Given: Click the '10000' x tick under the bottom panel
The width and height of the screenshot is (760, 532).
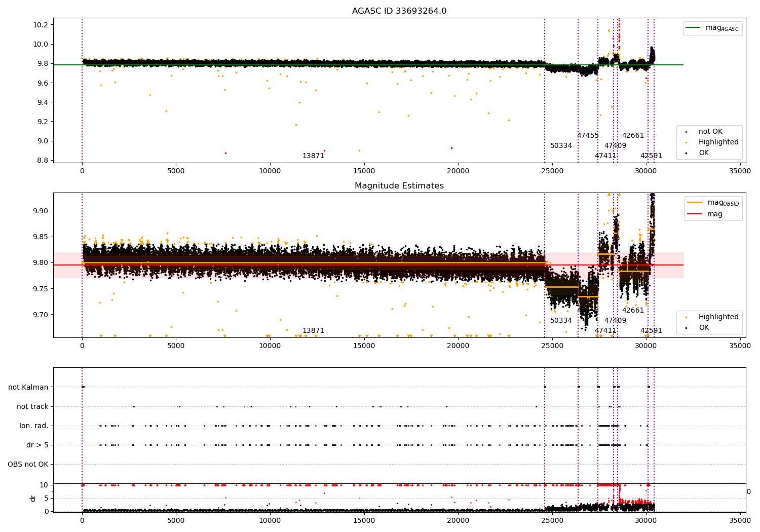Looking at the screenshot, I should click(x=270, y=520).
